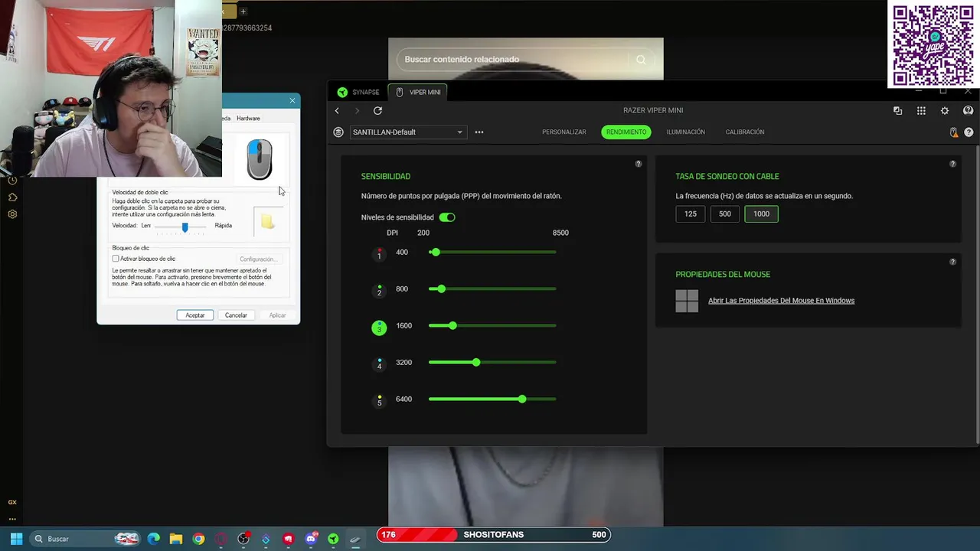
Task: Open the profile options three-dot menu
Action: [479, 132]
